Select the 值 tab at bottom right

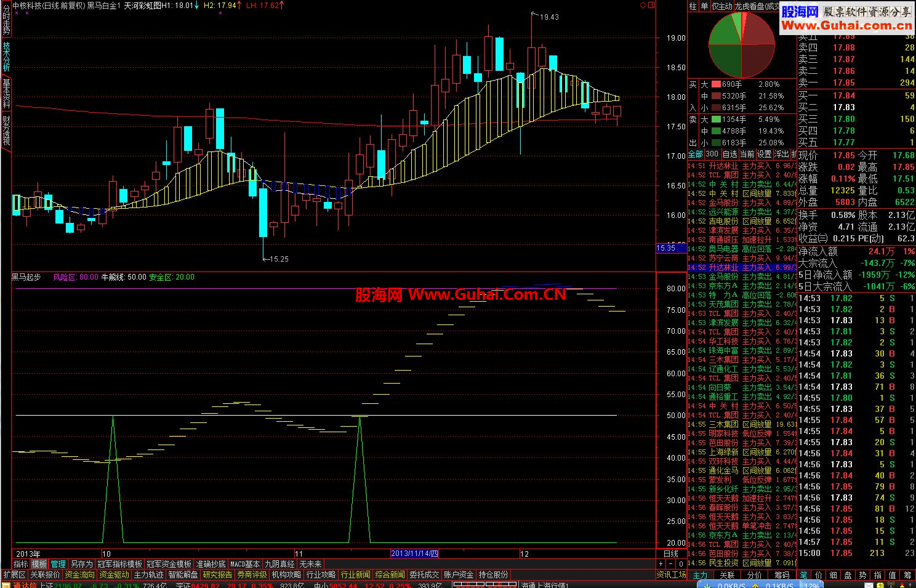pyautogui.click(x=893, y=575)
